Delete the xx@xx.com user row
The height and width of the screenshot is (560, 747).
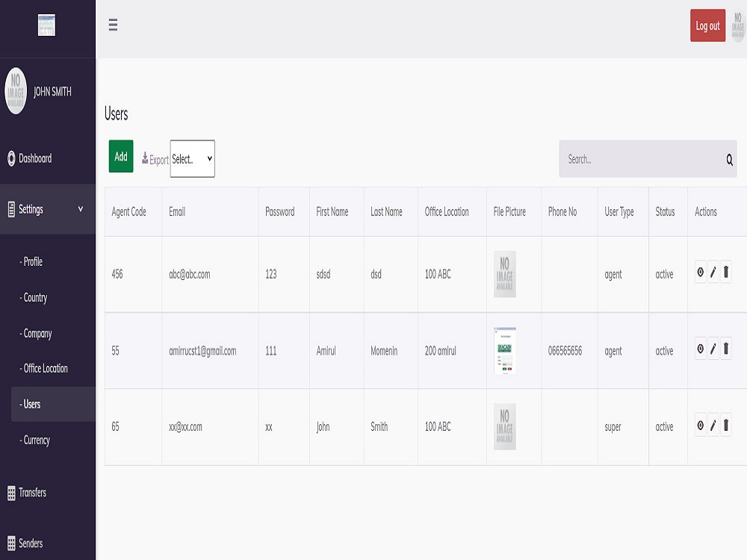point(726,426)
